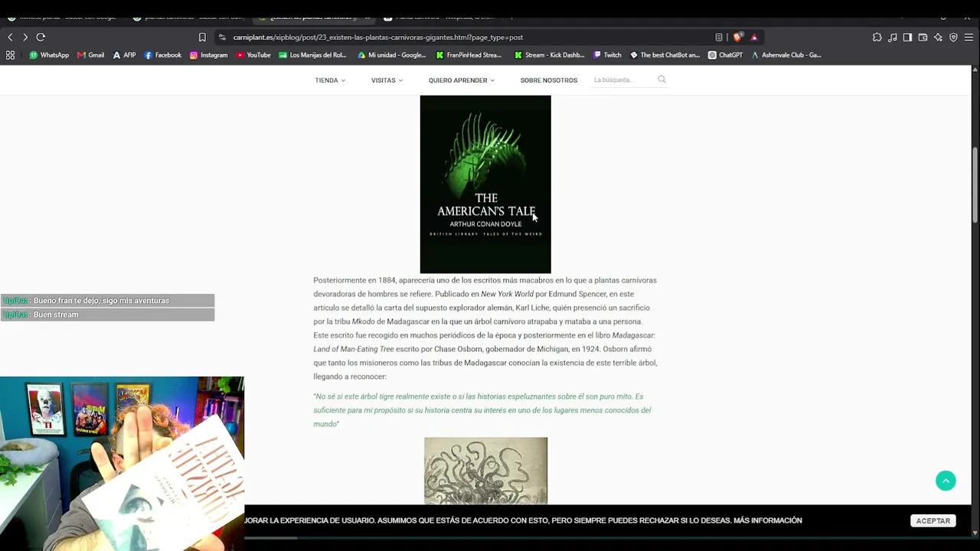The height and width of the screenshot is (551, 980).
Task: Open the browser main menu
Action: (x=969, y=37)
